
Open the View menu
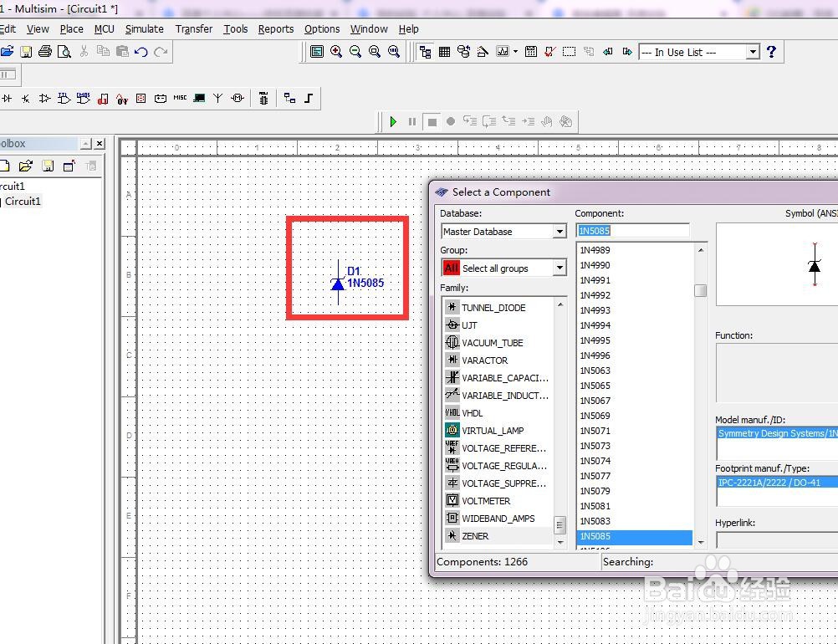pyautogui.click(x=38, y=29)
